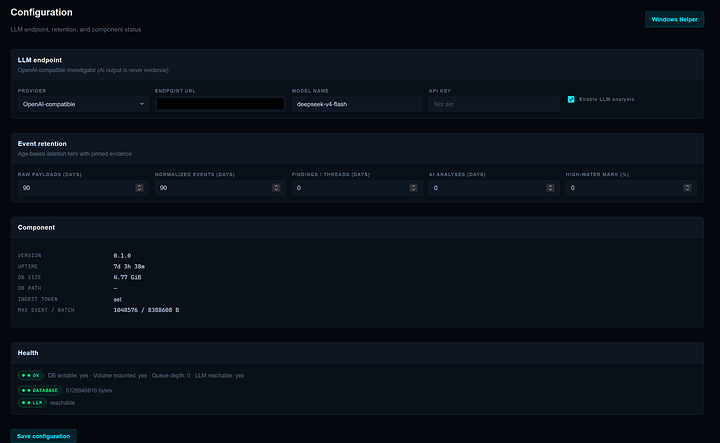This screenshot has width=720, height=443.
Task: Open the Provider dropdown
Action: coord(83,104)
